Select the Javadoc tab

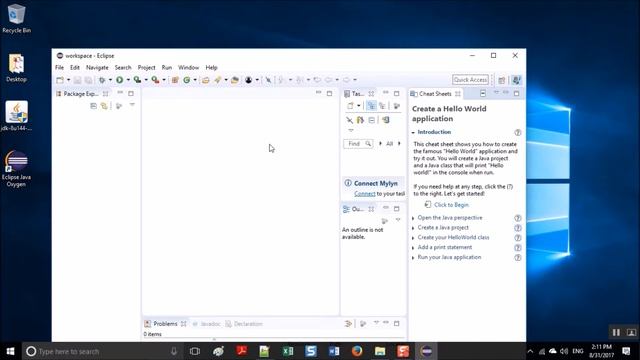[207, 324]
